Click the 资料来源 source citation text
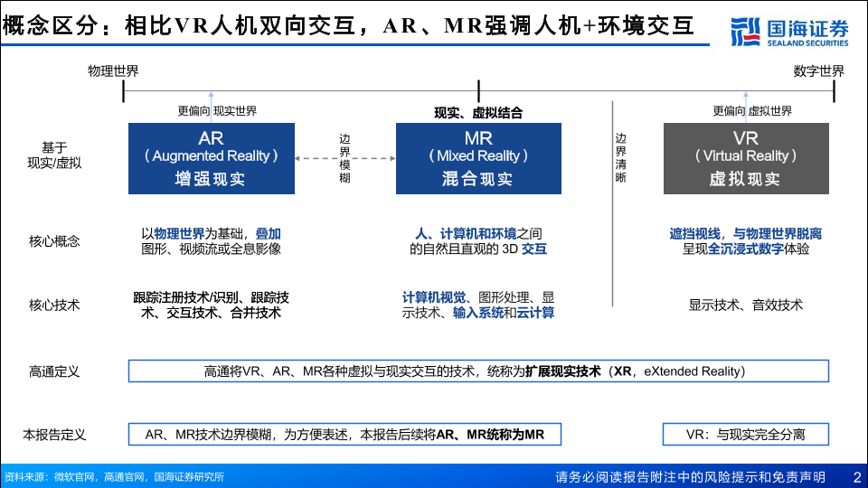This screenshot has width=868, height=488. (x=114, y=477)
